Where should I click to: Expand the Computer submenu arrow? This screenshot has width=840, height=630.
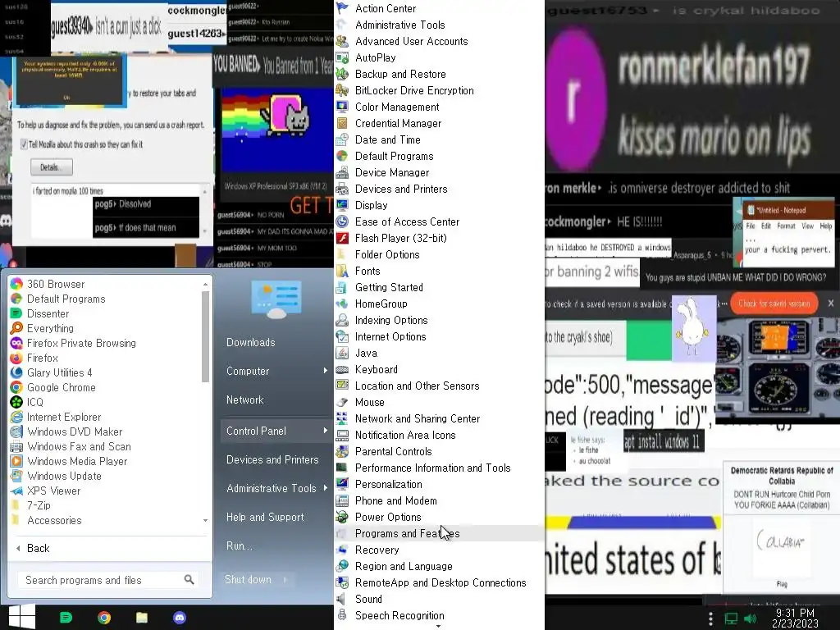325,371
